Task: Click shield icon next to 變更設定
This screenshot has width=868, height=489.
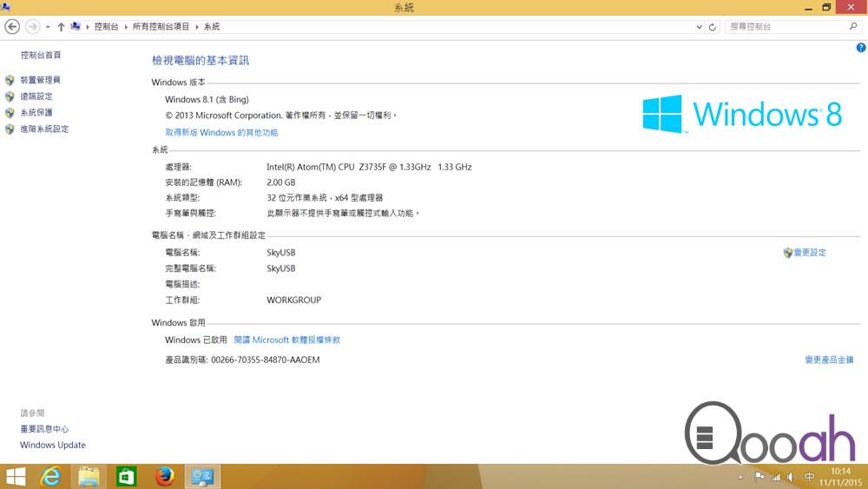Action: pyautogui.click(x=788, y=253)
